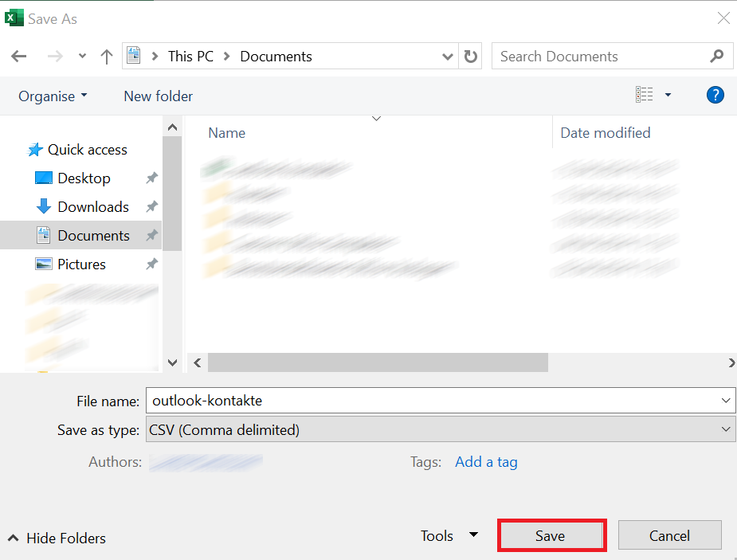Open the Save as type dropdown
The image size is (737, 560).
(726, 429)
